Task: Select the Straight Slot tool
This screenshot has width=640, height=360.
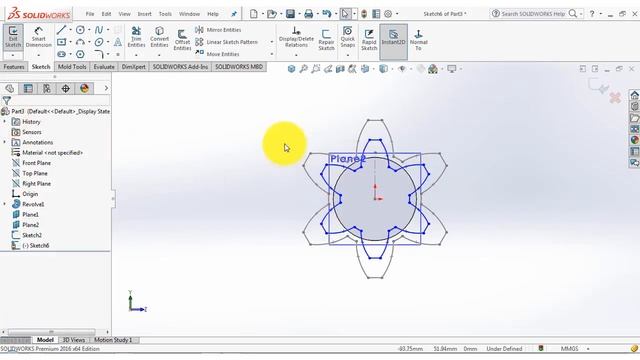Action: tap(61, 54)
